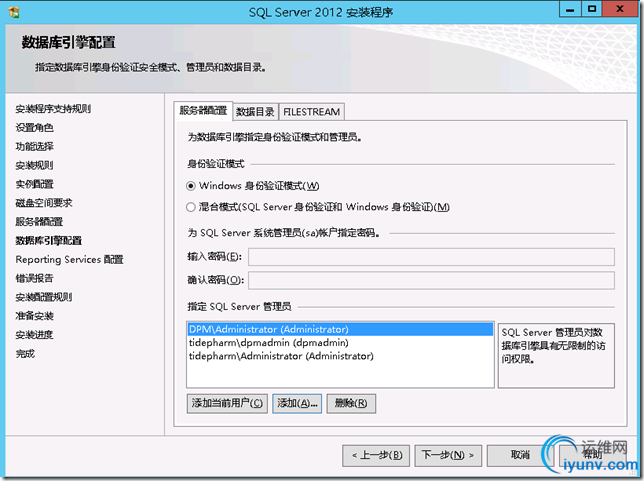Switch to the 服务器配置 tab
Image resolution: width=644 pixels, height=481 pixels.
click(203, 111)
